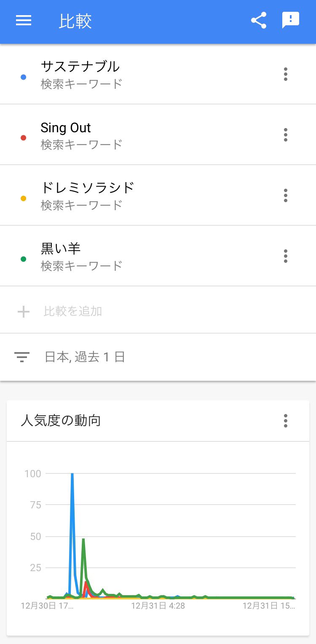Screen dimensions: 316x644
Task: Open the filter icon settings
Action: (x=22, y=357)
